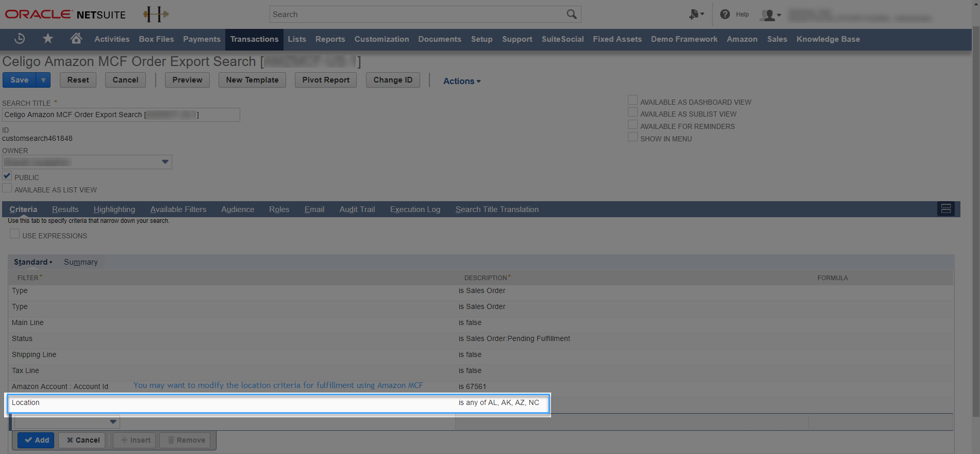
Task: Switch to the Results tab
Action: point(65,209)
